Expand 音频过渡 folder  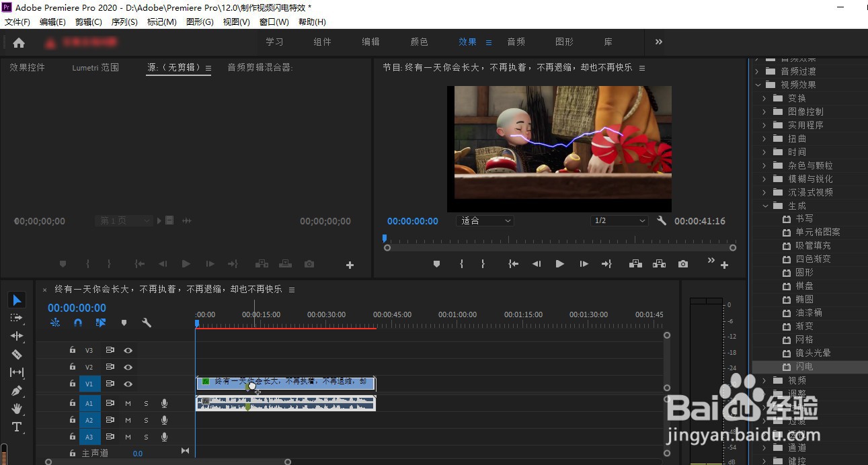tap(758, 71)
